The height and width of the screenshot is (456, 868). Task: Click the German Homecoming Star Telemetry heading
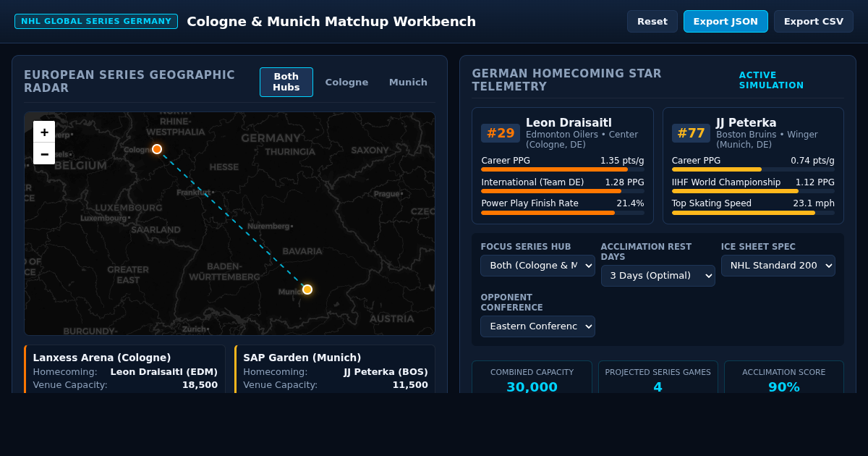click(x=566, y=80)
